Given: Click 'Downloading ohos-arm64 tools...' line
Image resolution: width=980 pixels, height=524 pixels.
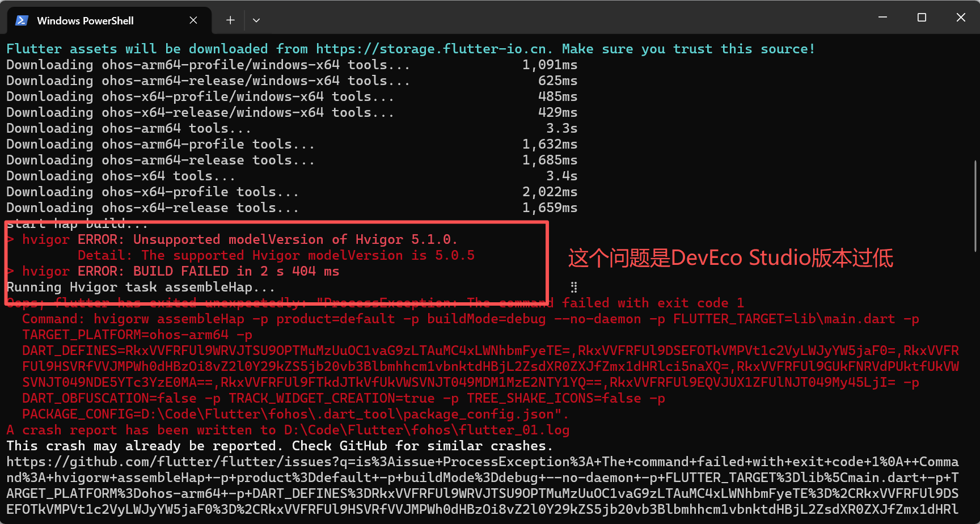Looking at the screenshot, I should click(129, 128).
